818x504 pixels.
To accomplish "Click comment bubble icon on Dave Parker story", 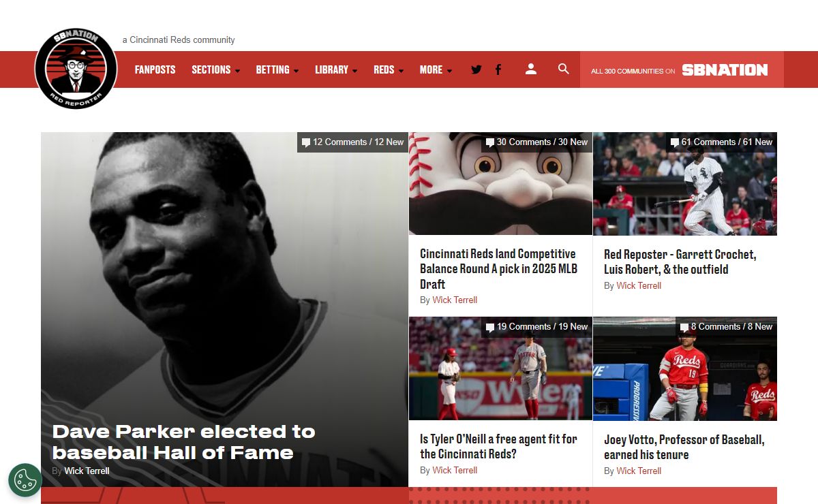I will tap(306, 142).
